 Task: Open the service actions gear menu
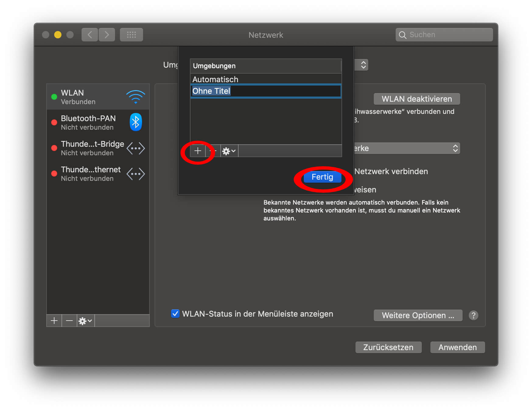pyautogui.click(x=85, y=321)
